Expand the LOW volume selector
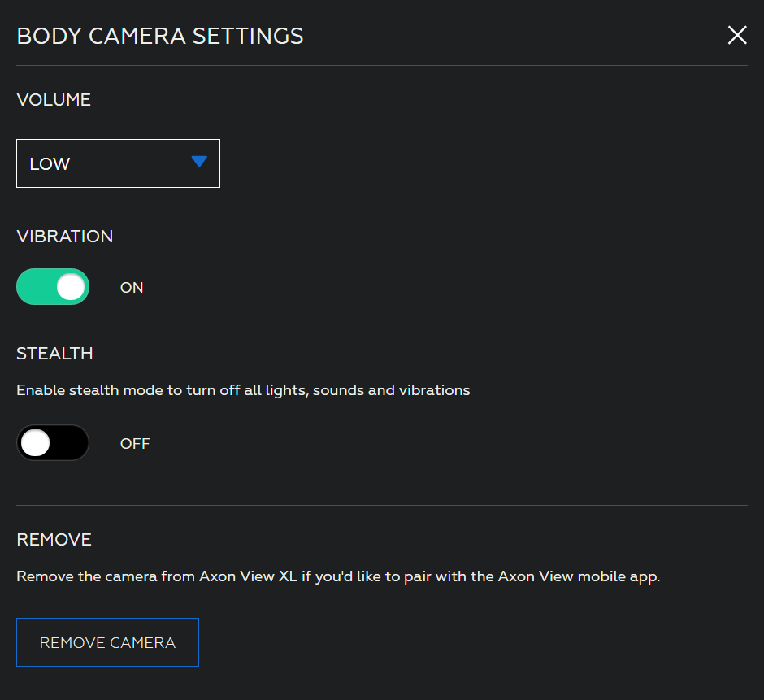 click(118, 163)
